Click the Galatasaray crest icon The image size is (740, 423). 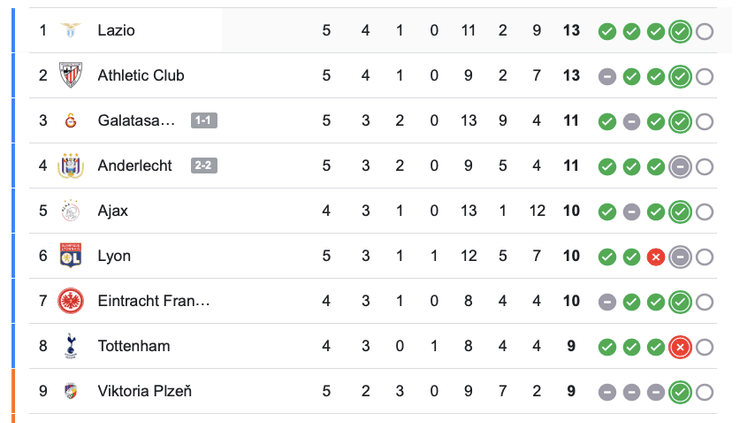point(71,121)
